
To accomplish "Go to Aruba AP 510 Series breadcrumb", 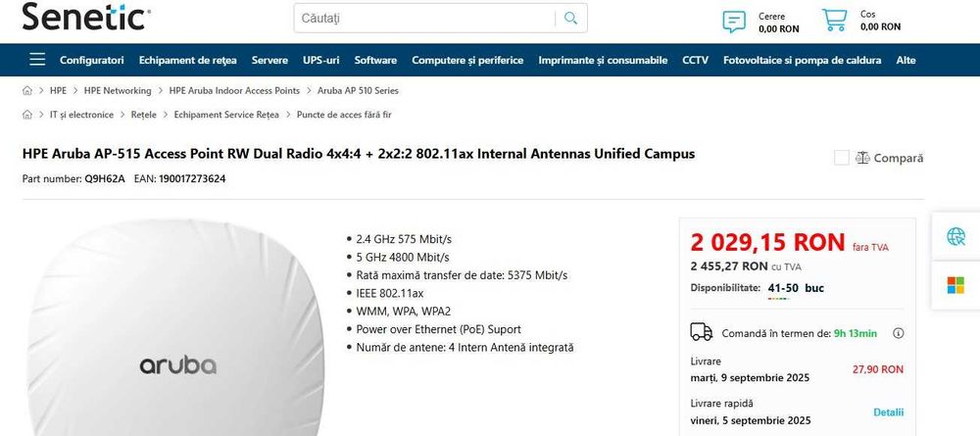I will click(358, 90).
